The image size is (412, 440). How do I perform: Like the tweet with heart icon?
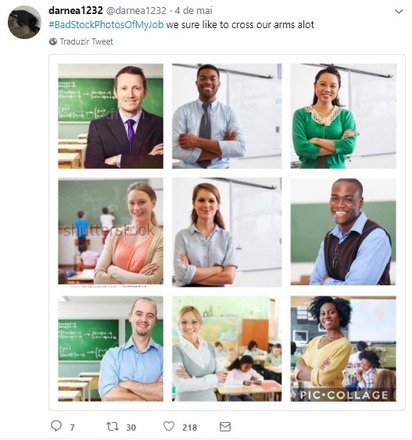click(x=169, y=426)
